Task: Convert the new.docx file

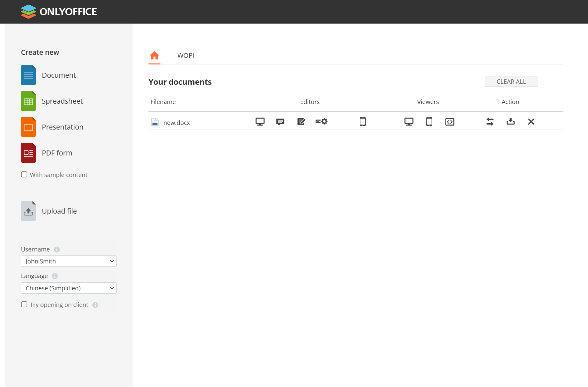Action: coord(490,122)
